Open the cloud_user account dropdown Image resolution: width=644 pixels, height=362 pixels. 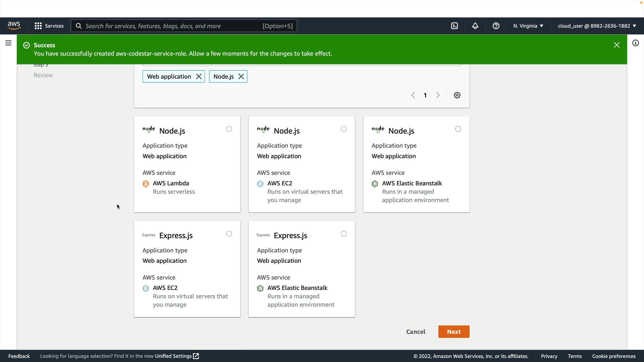[597, 26]
